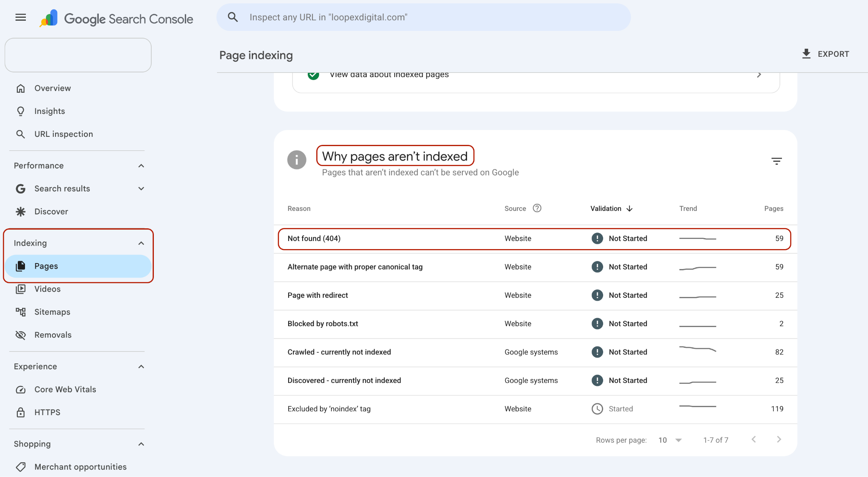Image resolution: width=868 pixels, height=477 pixels.
Task: Click the Inspect any URL search field
Action: [x=423, y=17]
